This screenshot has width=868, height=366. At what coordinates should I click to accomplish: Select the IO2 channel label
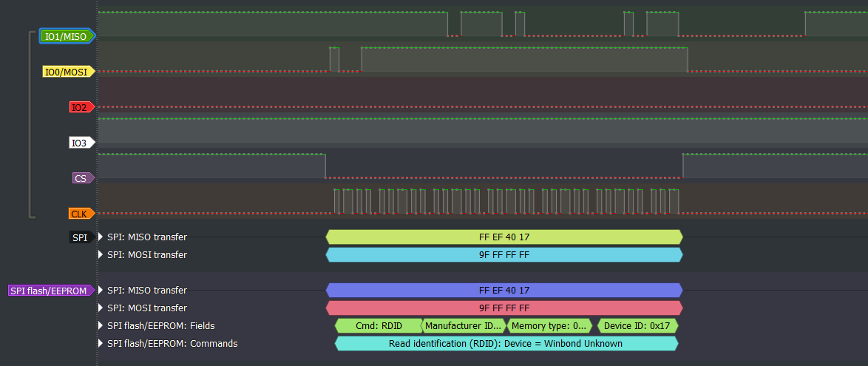click(81, 107)
